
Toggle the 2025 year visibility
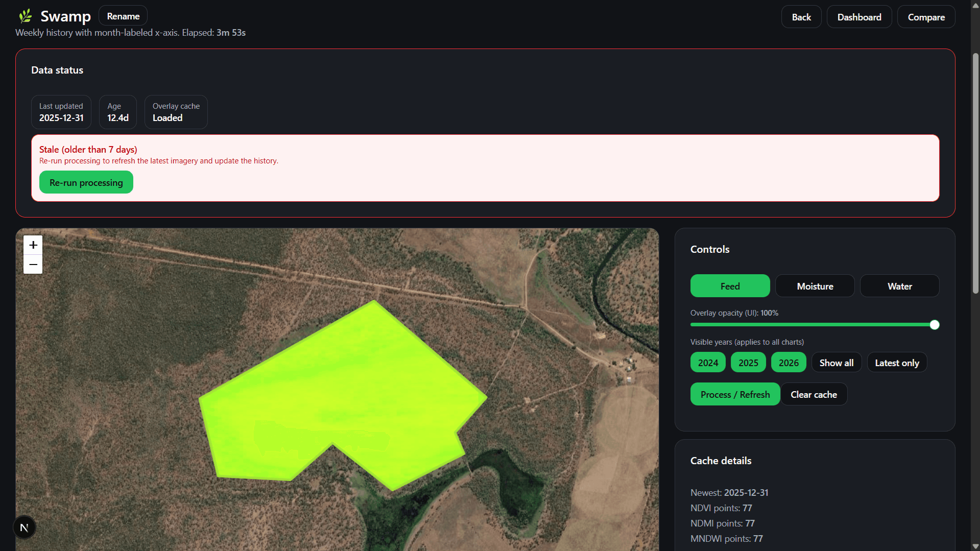748,363
